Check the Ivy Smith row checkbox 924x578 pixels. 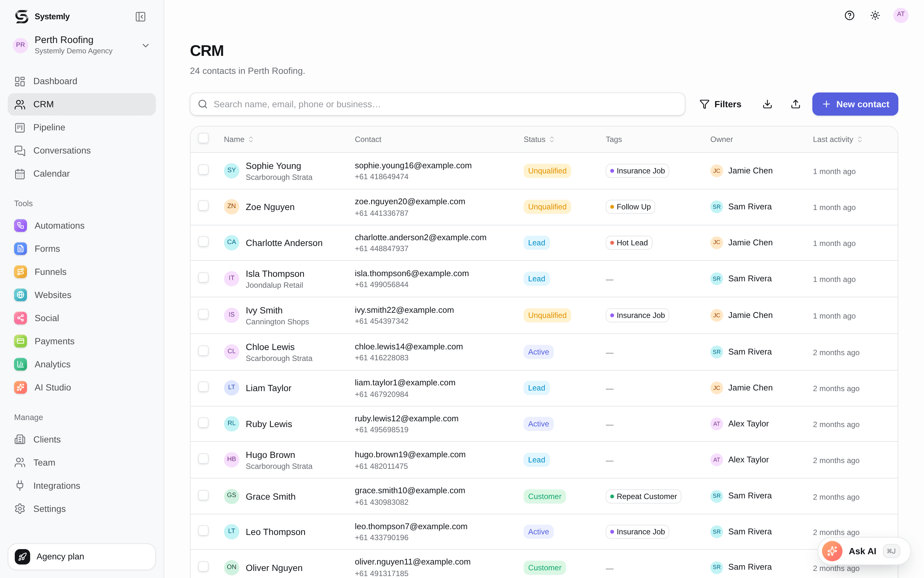pyautogui.click(x=203, y=314)
